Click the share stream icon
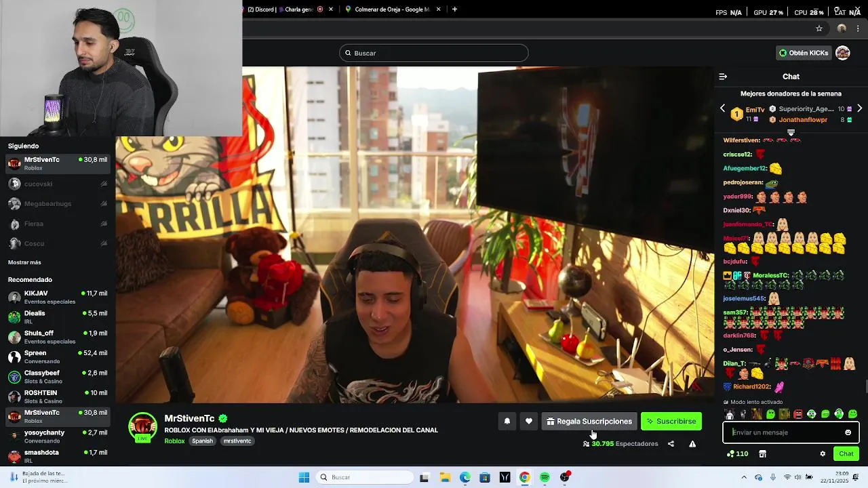This screenshot has width=868, height=488. point(671,444)
